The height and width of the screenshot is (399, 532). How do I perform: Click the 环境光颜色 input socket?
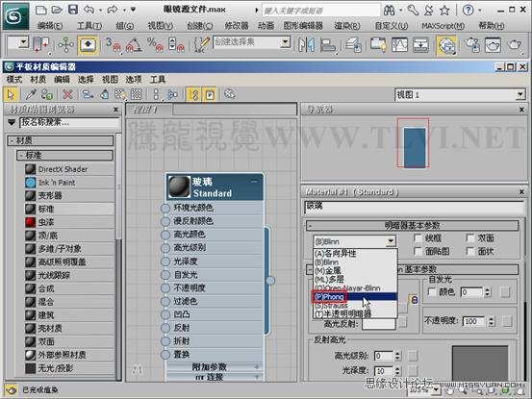[x=165, y=208]
